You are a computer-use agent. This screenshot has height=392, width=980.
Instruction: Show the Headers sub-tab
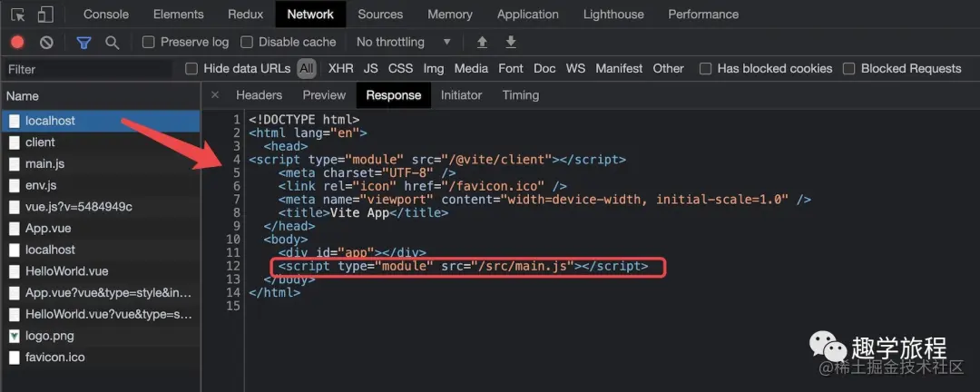(x=259, y=95)
